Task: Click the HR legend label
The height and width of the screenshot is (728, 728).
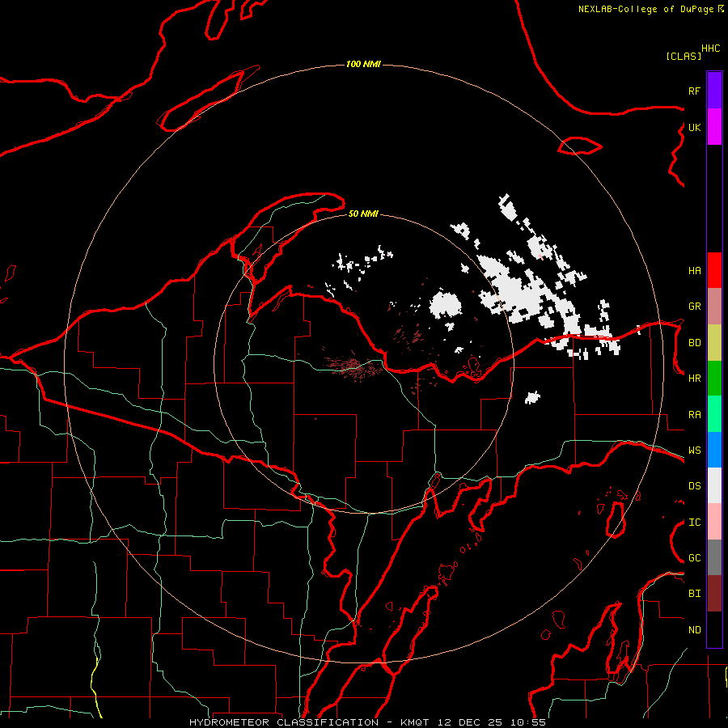Action: click(694, 379)
